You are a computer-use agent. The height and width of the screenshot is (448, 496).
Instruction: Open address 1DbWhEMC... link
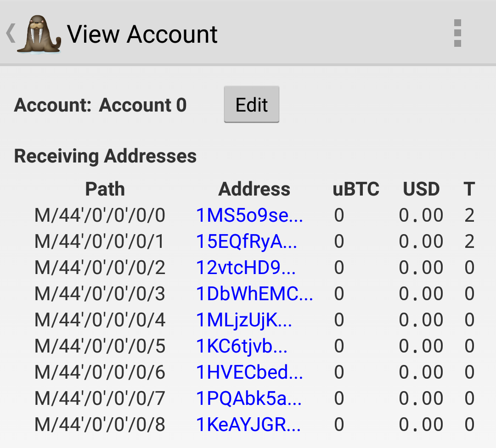tap(254, 294)
